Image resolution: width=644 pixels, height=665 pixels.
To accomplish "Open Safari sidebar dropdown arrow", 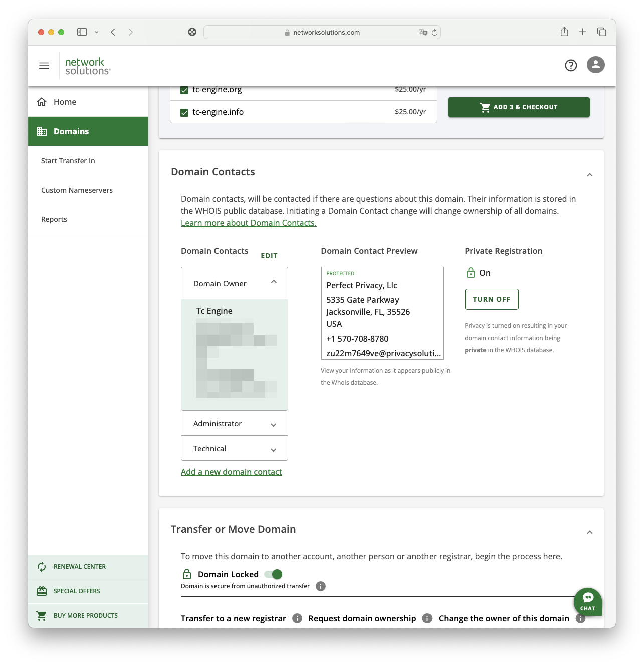I will click(x=97, y=32).
